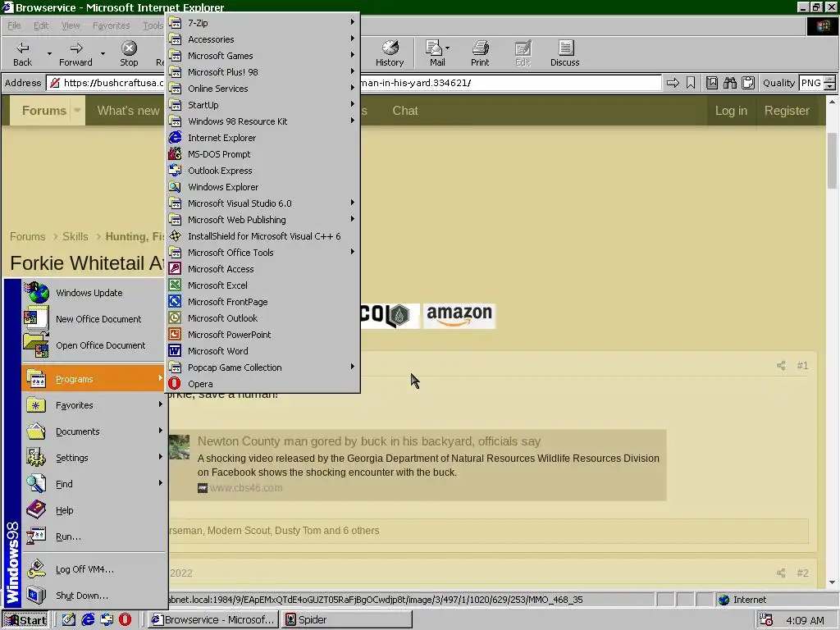This screenshot has height=630, width=840.
Task: Open the History toolbar button
Action: coord(390,53)
